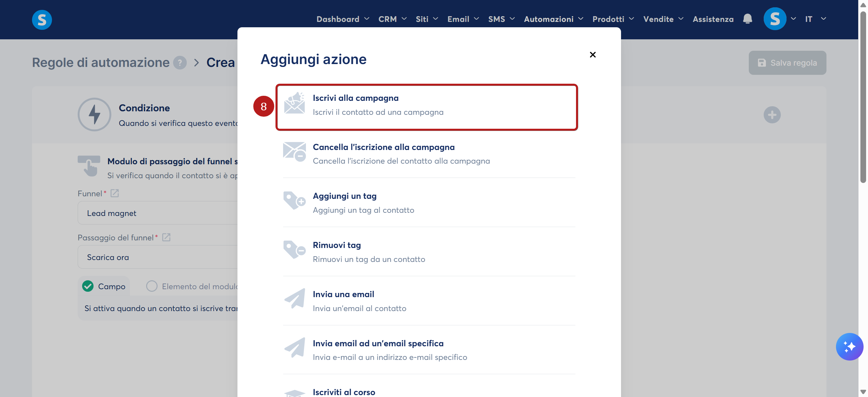Choose Aggiungi un tag action
The image size is (868, 397).
pyautogui.click(x=429, y=203)
